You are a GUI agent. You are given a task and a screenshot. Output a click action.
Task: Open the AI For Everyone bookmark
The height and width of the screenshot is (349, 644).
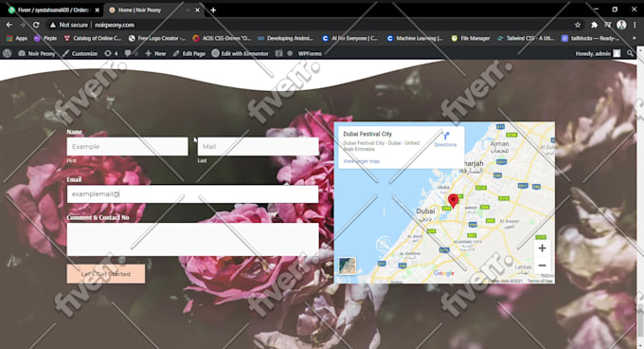point(349,38)
